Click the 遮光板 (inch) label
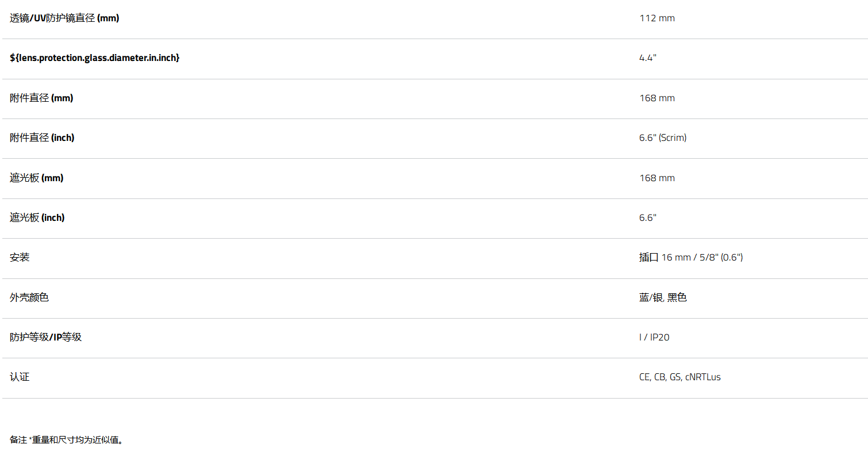The height and width of the screenshot is (463, 868). coord(37,218)
